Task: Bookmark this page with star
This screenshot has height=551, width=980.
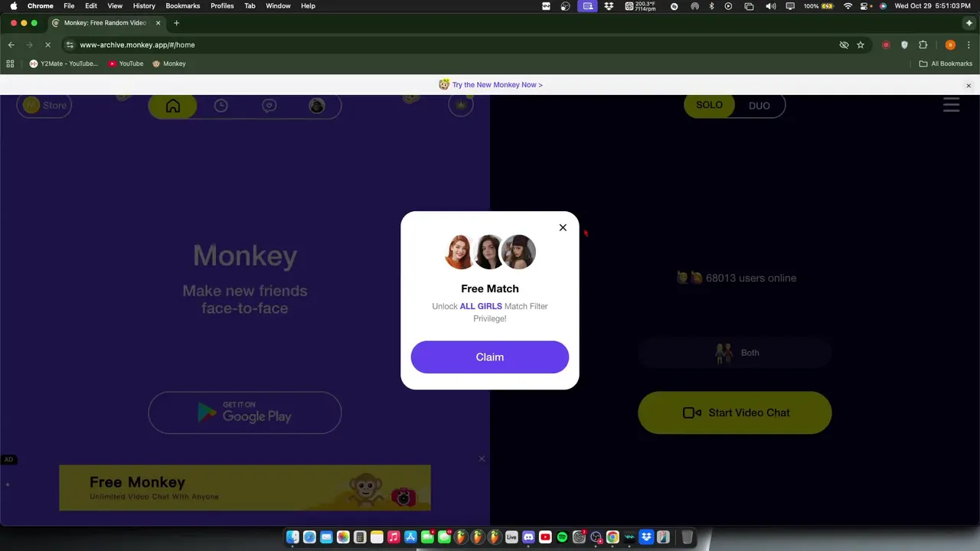Action: [861, 45]
